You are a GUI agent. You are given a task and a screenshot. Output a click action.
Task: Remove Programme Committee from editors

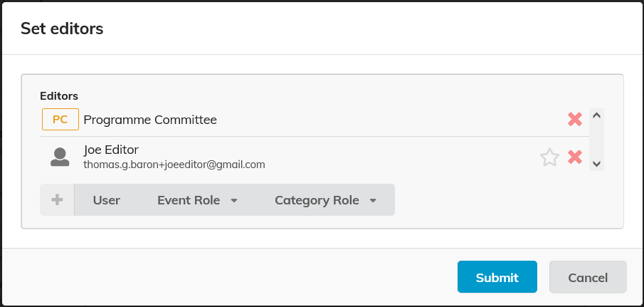coord(575,120)
